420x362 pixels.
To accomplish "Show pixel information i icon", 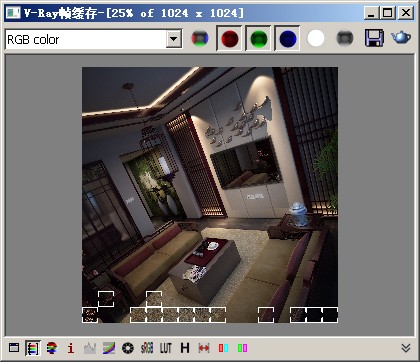I will coord(70,348).
